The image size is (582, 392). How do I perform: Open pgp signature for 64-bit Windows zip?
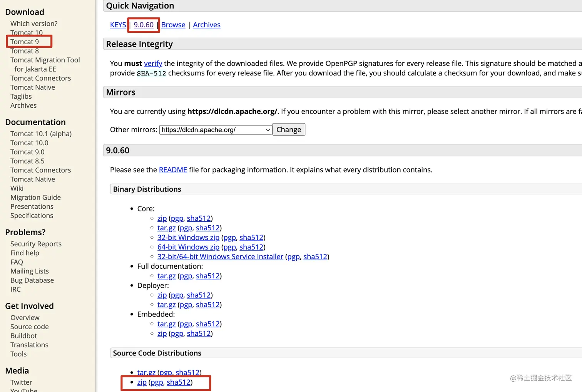(230, 247)
